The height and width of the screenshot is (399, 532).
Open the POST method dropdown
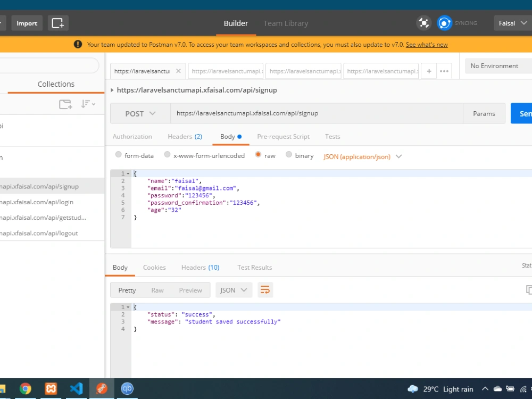pos(140,113)
